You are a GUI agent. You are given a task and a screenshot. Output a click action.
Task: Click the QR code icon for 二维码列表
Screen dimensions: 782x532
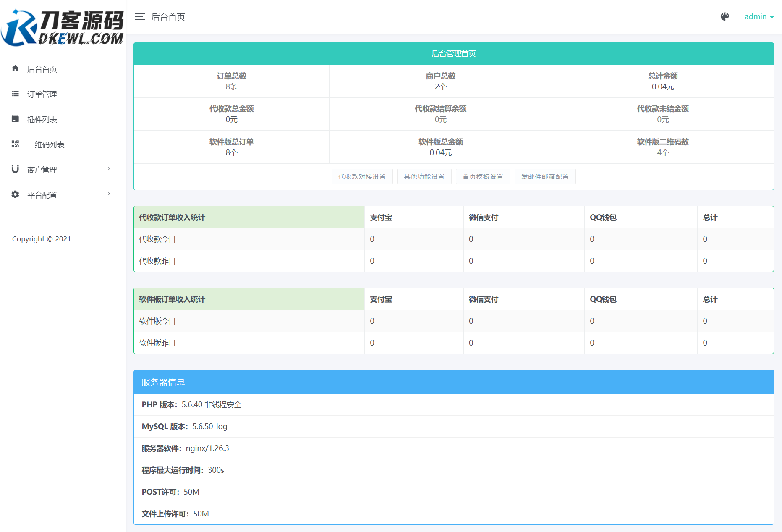pyautogui.click(x=15, y=144)
